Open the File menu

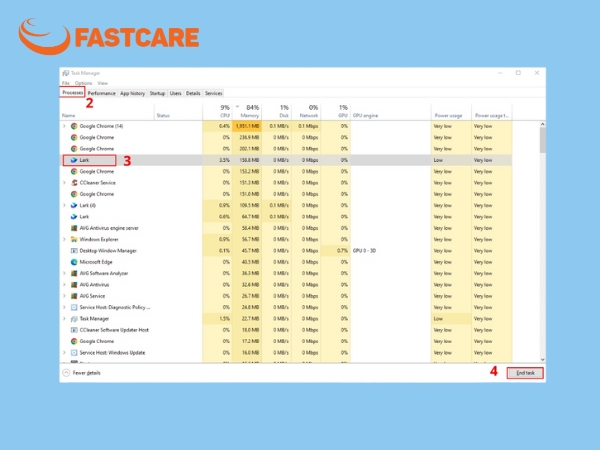[66, 83]
